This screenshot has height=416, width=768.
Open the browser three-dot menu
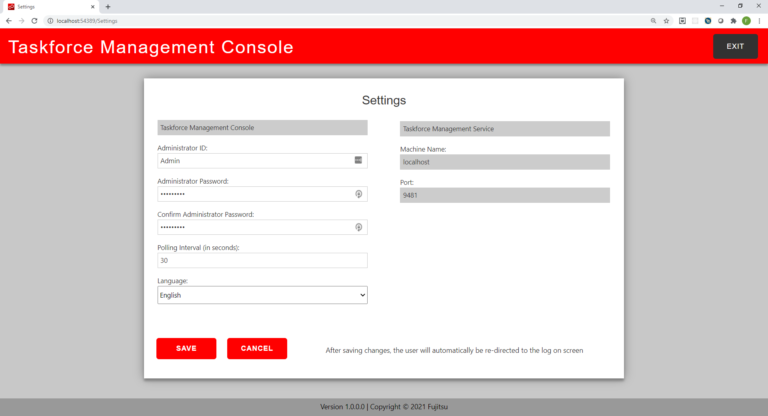[759, 21]
